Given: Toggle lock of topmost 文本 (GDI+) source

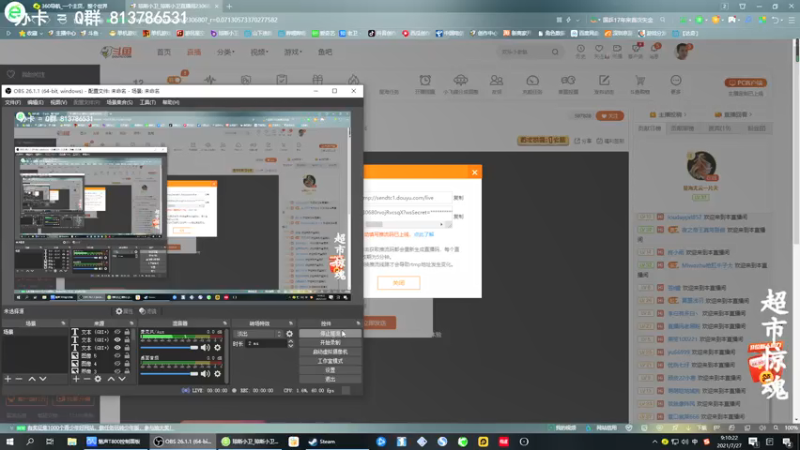Looking at the screenshot, I should 127,332.
